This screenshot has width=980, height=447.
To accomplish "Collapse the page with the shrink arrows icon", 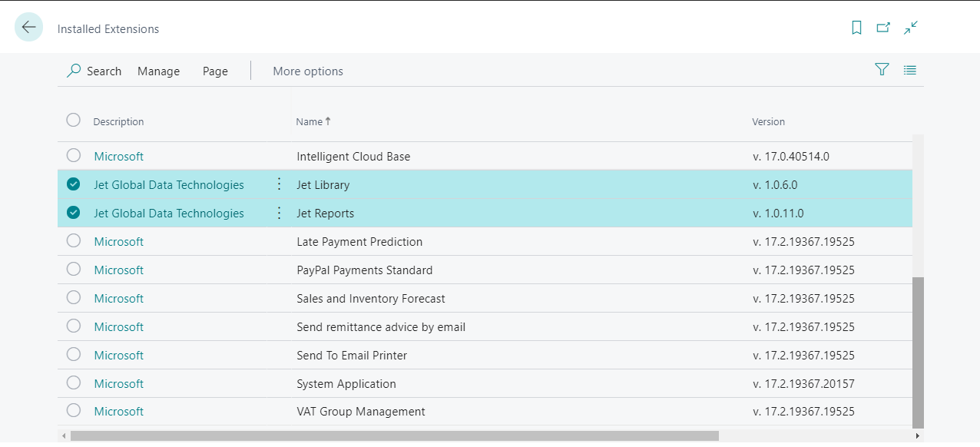I will [x=911, y=27].
